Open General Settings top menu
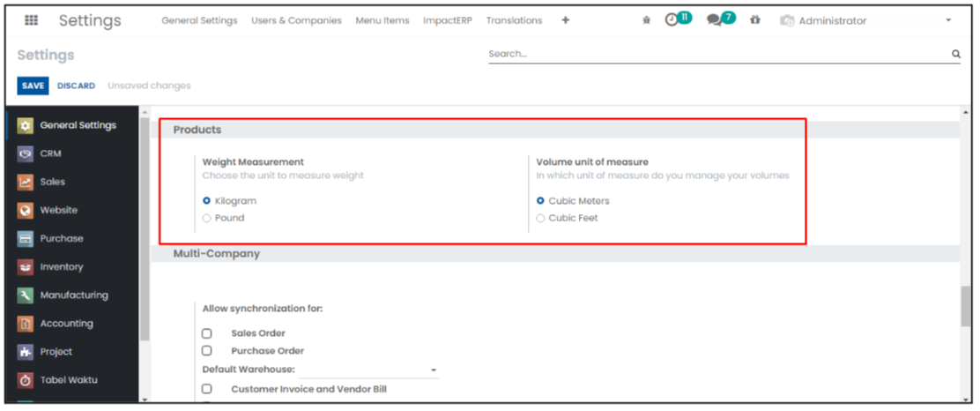980x411 pixels. tap(199, 20)
